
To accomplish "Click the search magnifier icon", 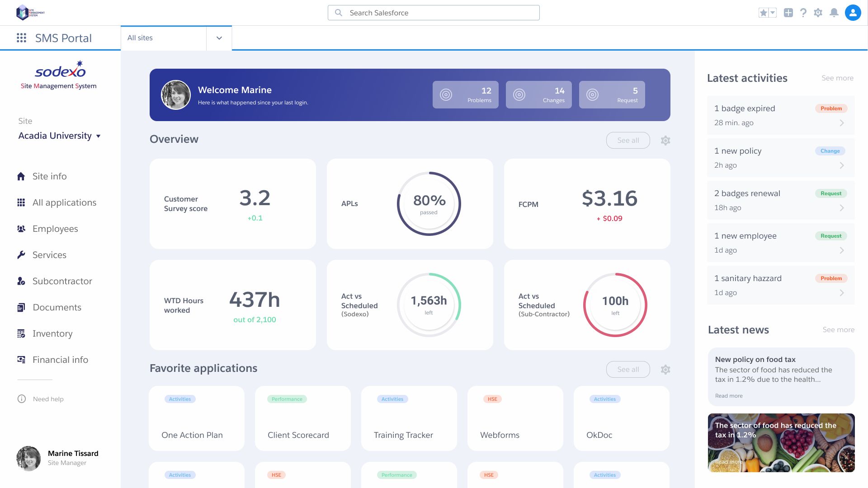I will (339, 13).
